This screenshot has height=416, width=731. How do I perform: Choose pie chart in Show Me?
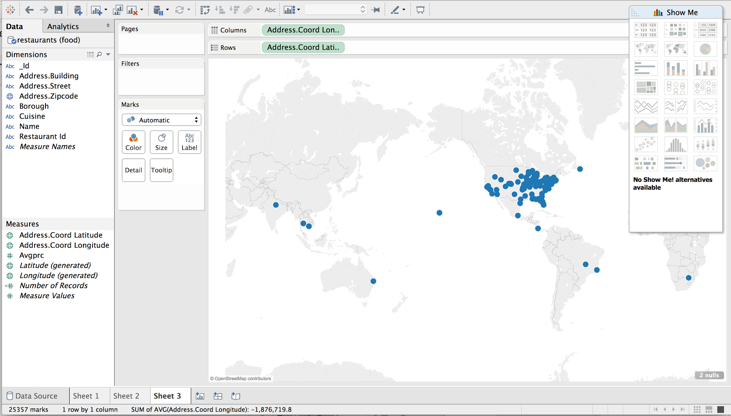coord(705,49)
